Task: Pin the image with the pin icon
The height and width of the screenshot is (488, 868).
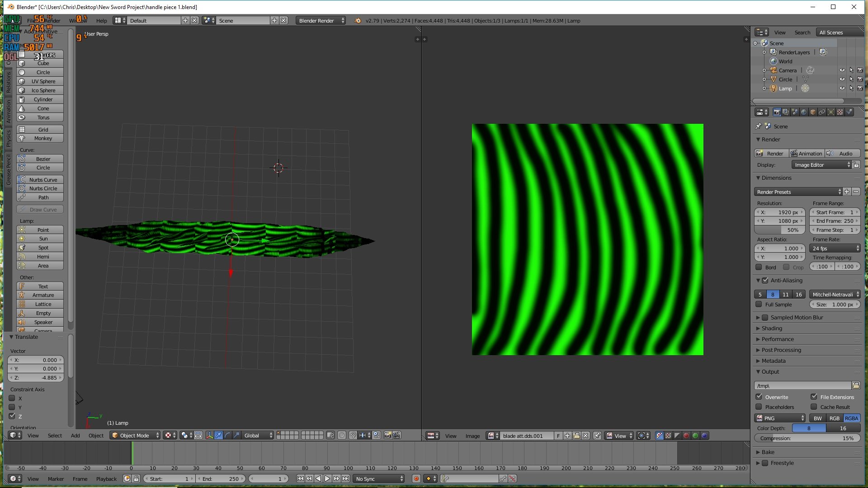Action: pyautogui.click(x=597, y=436)
